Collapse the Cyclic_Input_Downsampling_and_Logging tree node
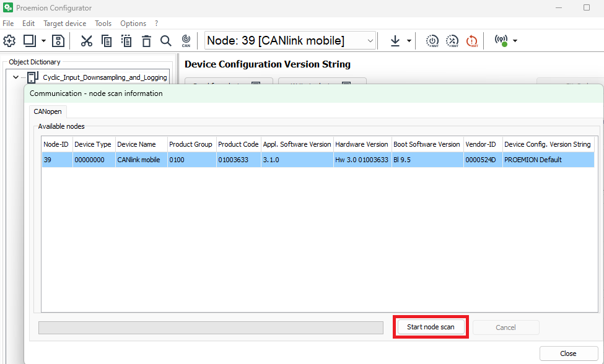Screen dimensions: 604x364 coord(15,77)
